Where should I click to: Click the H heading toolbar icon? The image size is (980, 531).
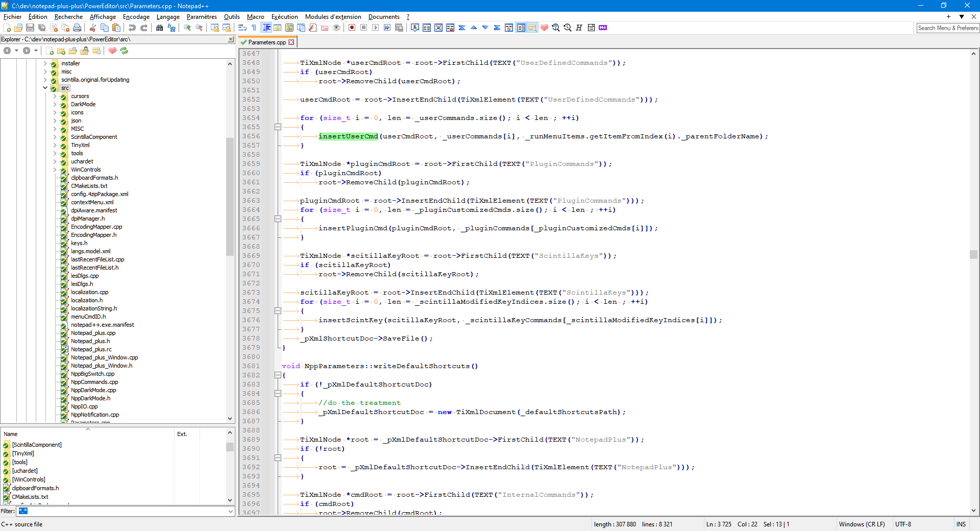pos(579,28)
